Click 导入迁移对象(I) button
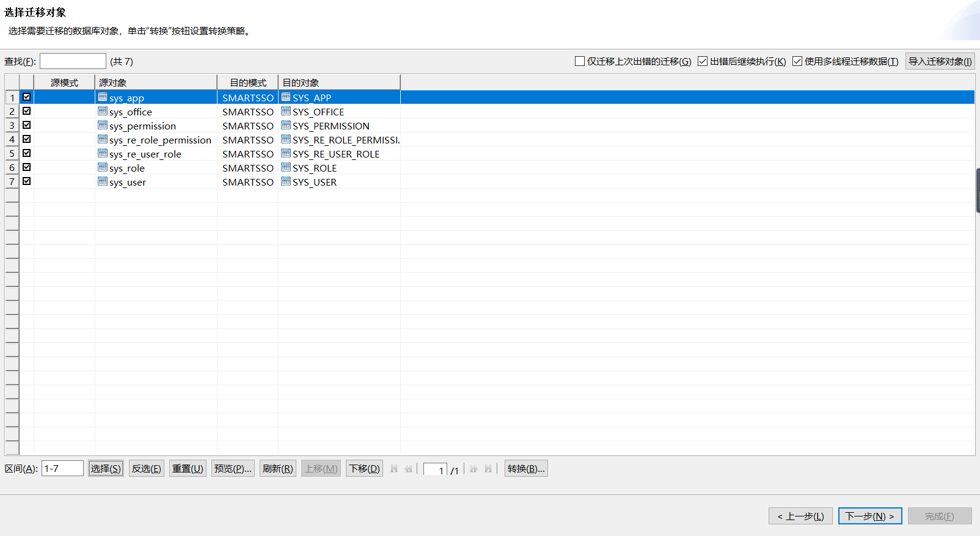The width and height of the screenshot is (980, 536). click(940, 61)
